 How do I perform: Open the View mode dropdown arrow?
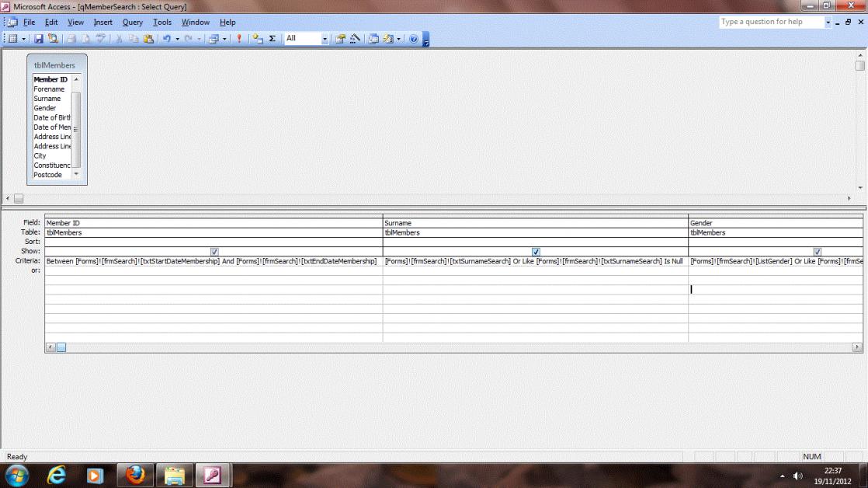tap(23, 39)
